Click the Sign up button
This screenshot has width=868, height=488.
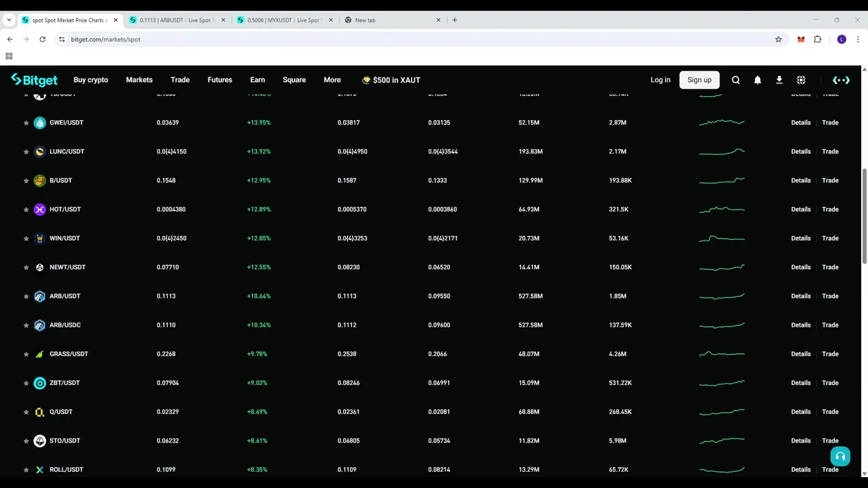[x=699, y=80]
